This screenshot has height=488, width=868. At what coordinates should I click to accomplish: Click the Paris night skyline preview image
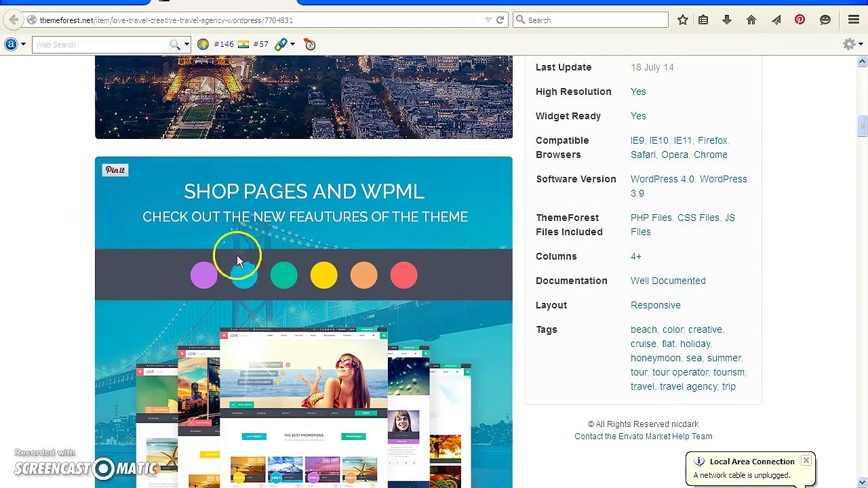[x=304, y=98]
